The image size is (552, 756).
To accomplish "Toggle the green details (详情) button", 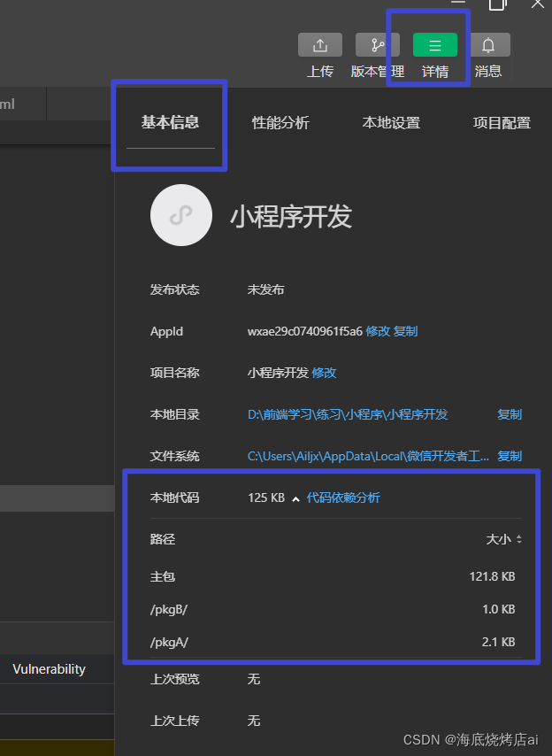I will point(435,45).
